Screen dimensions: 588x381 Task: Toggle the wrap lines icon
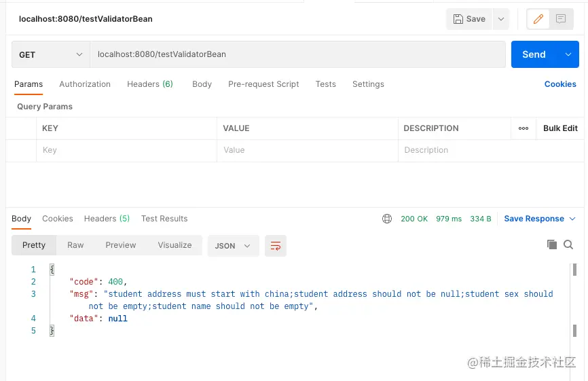point(276,246)
